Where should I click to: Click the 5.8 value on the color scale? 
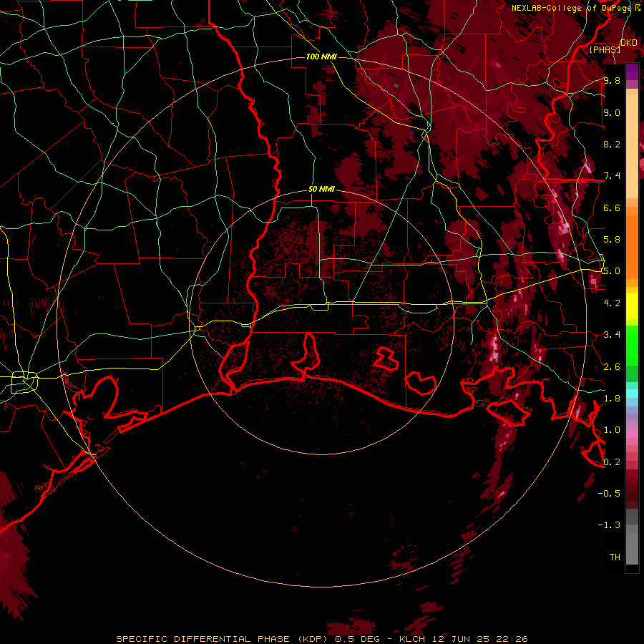pyautogui.click(x=612, y=240)
